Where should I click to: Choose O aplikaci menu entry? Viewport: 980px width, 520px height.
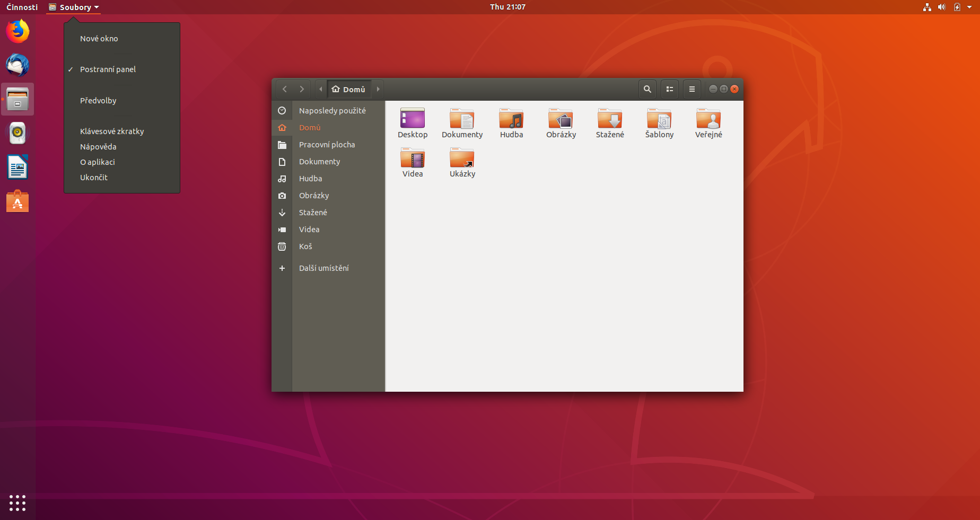122,162
